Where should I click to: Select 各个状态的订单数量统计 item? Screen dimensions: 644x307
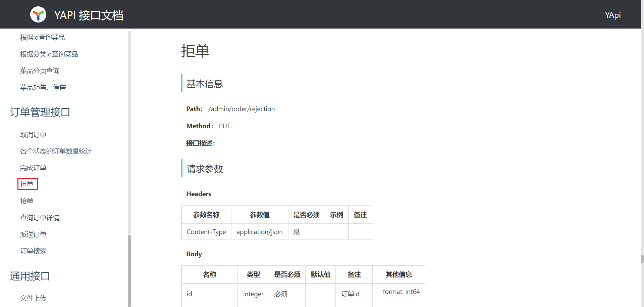click(56, 151)
